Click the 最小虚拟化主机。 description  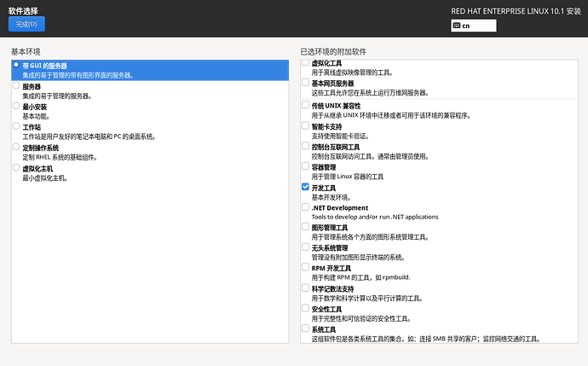click(45, 178)
